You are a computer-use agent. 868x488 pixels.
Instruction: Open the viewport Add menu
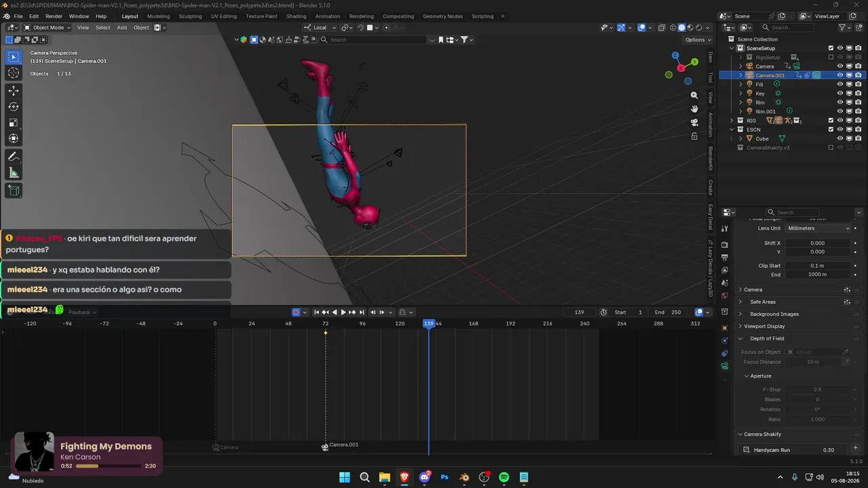coord(122,28)
